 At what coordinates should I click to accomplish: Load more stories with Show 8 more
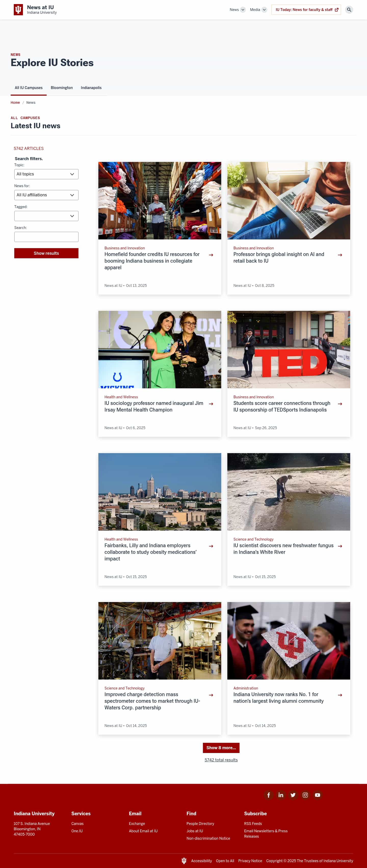221,748
